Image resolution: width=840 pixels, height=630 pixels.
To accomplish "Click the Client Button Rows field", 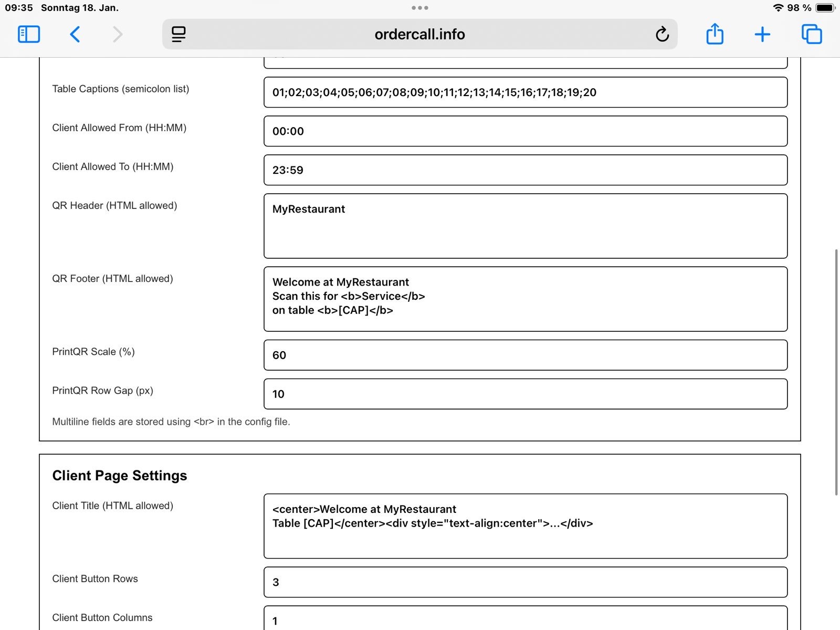I will pos(525,582).
